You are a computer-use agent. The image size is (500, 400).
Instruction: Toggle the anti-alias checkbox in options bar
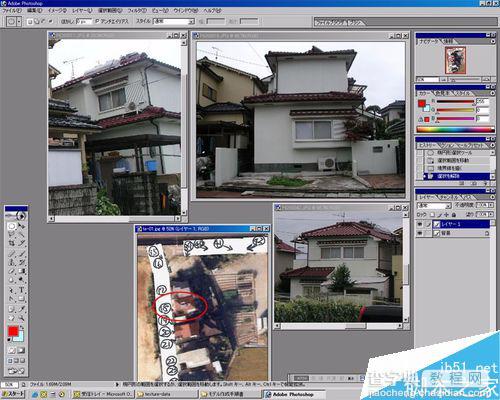pyautogui.click(x=97, y=21)
